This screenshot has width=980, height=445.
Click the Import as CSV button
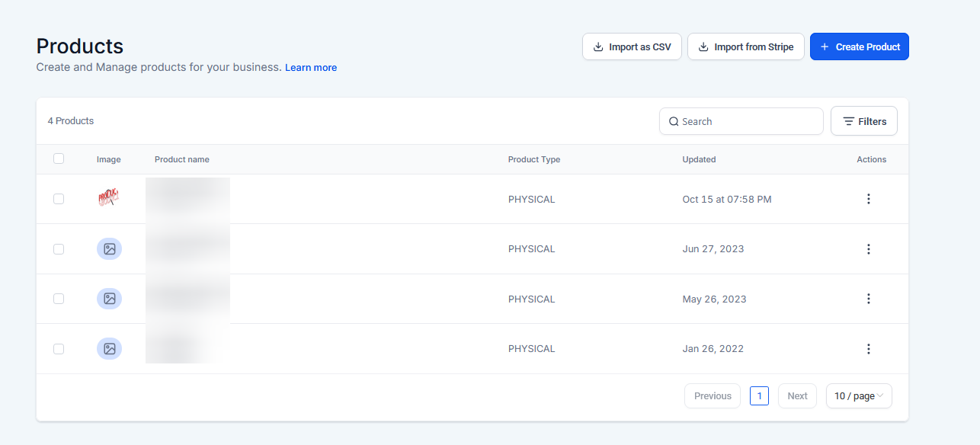click(632, 46)
